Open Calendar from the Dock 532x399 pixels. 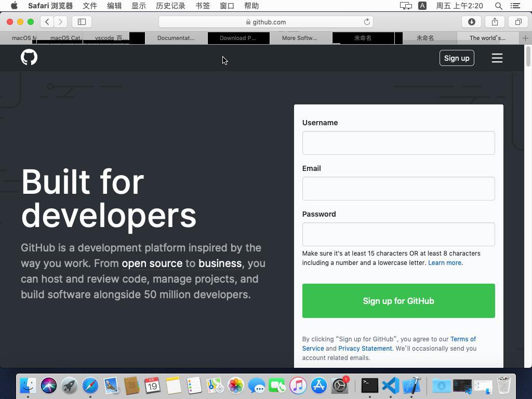coord(152,386)
